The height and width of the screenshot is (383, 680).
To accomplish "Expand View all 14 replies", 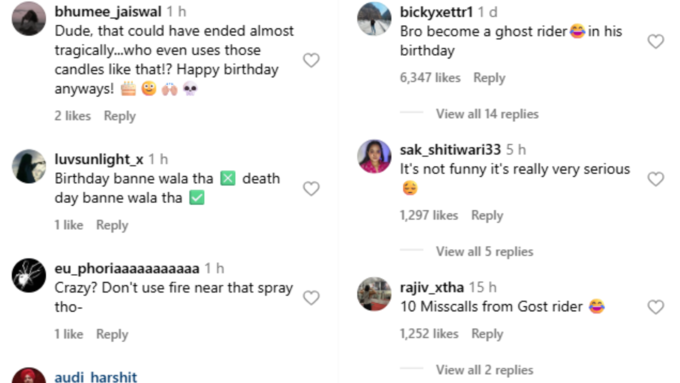I will (487, 114).
